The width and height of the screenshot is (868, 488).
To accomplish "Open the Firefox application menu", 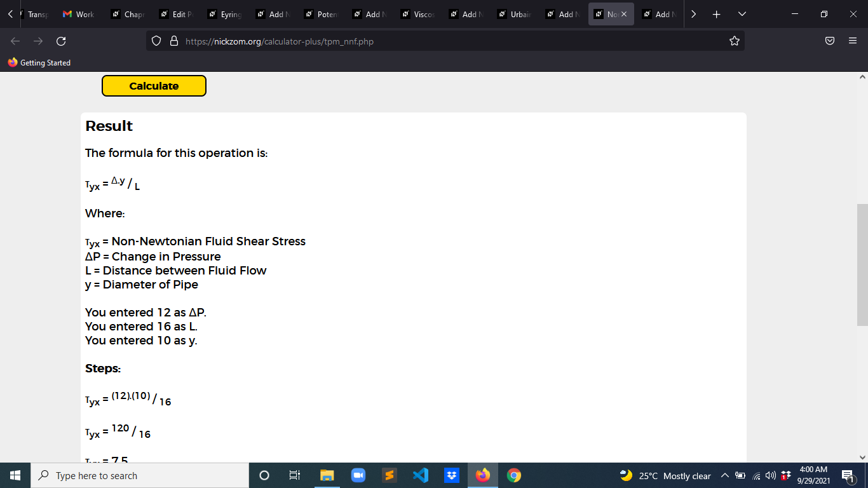I will coord(853,41).
